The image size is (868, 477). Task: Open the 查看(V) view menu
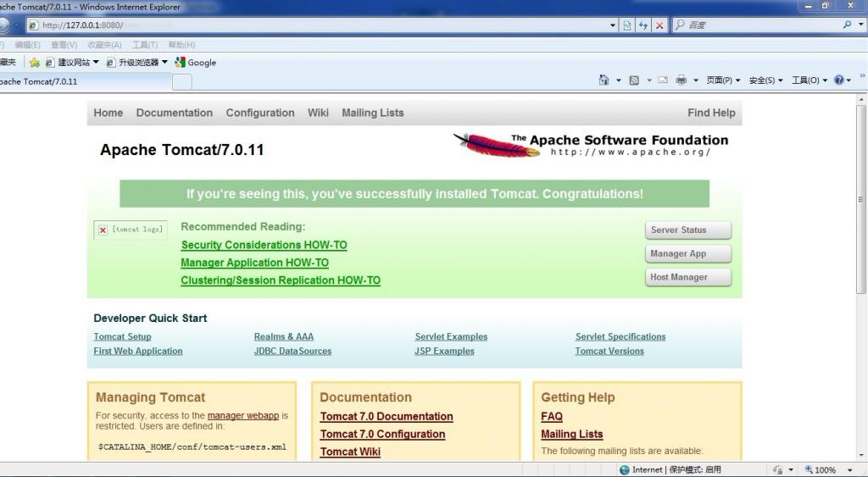pyautogui.click(x=64, y=45)
